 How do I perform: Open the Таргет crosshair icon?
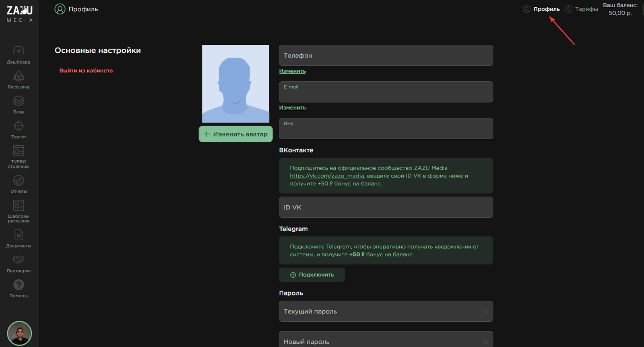19,126
